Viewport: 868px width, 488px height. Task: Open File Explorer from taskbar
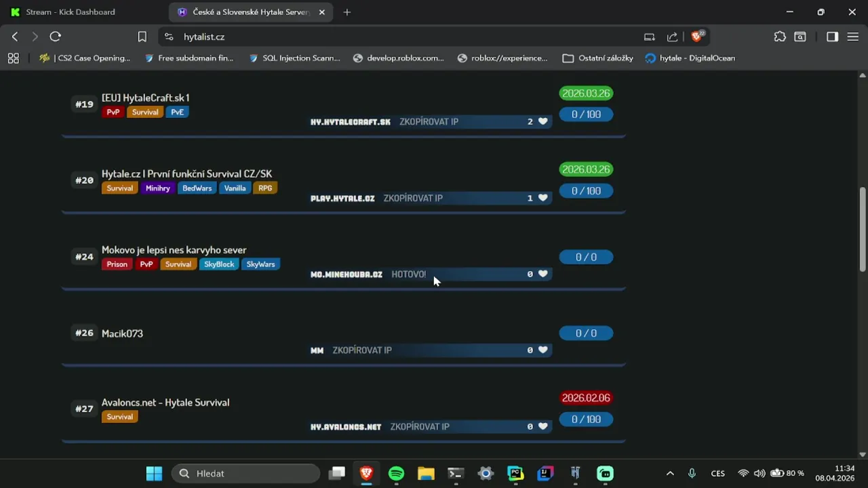(x=426, y=473)
